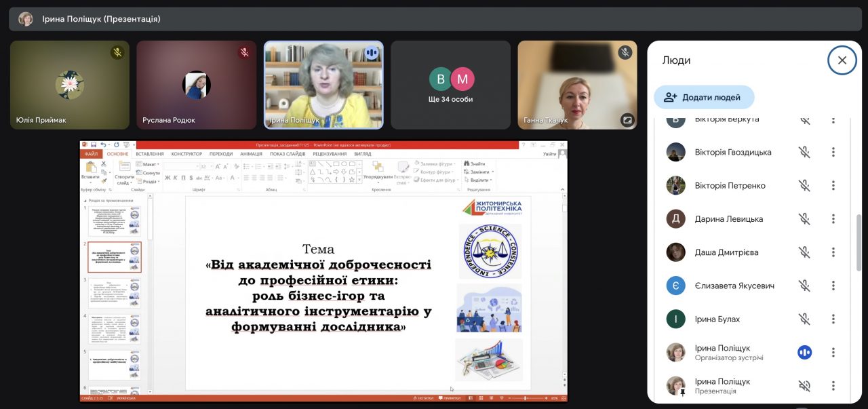Close the People side panel
Screen dimensions: 868x409
point(842,60)
